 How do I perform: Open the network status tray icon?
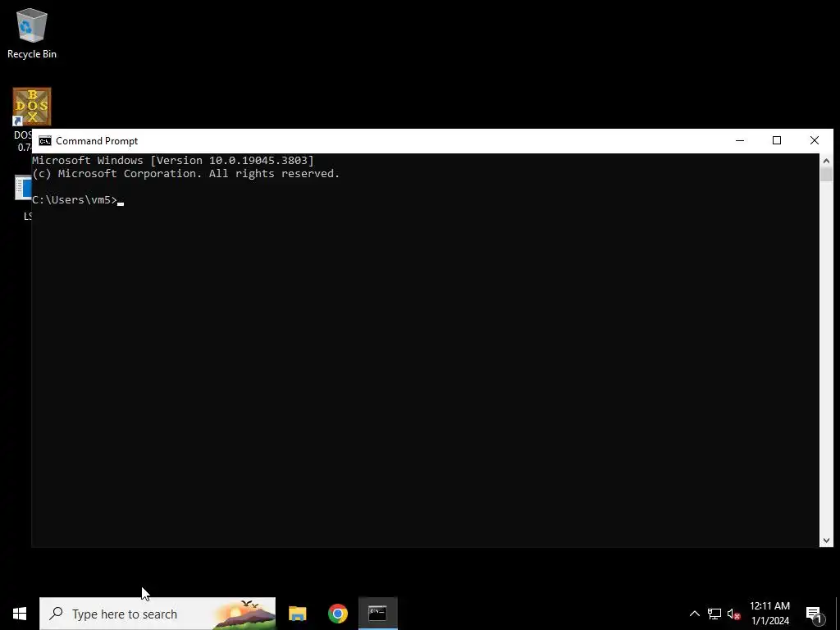pos(714,614)
